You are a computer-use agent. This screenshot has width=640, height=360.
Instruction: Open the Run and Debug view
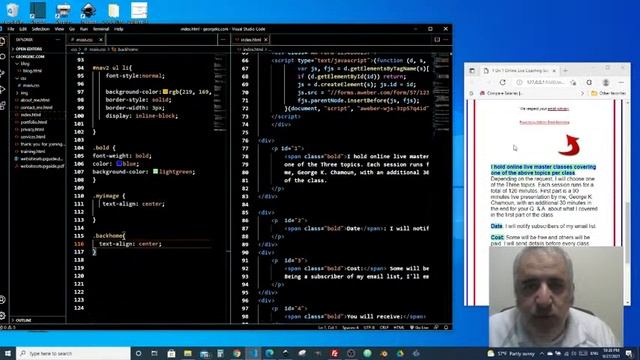coord(2,89)
